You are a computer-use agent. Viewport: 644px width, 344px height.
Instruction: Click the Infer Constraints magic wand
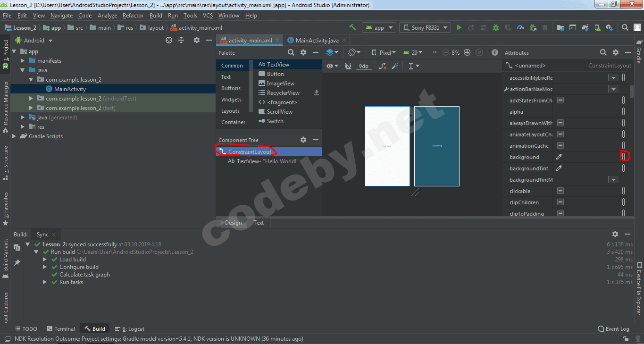[x=395, y=66]
